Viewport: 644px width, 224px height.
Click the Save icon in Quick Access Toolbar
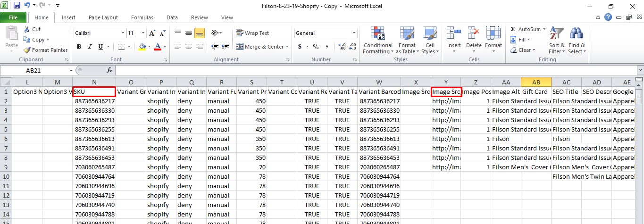[17, 6]
